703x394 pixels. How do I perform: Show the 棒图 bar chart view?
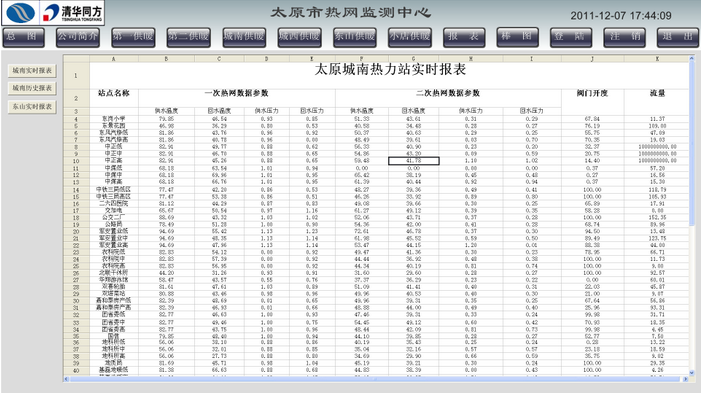point(517,36)
